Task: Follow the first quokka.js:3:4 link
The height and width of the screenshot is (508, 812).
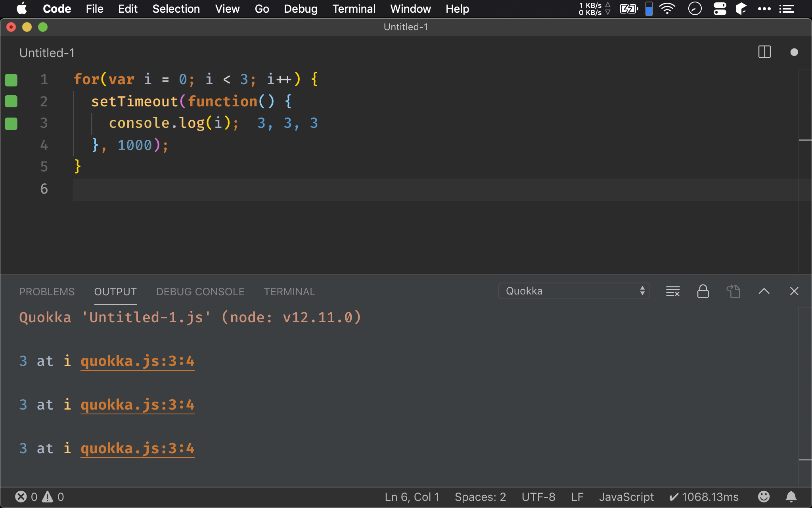Action: point(137,361)
